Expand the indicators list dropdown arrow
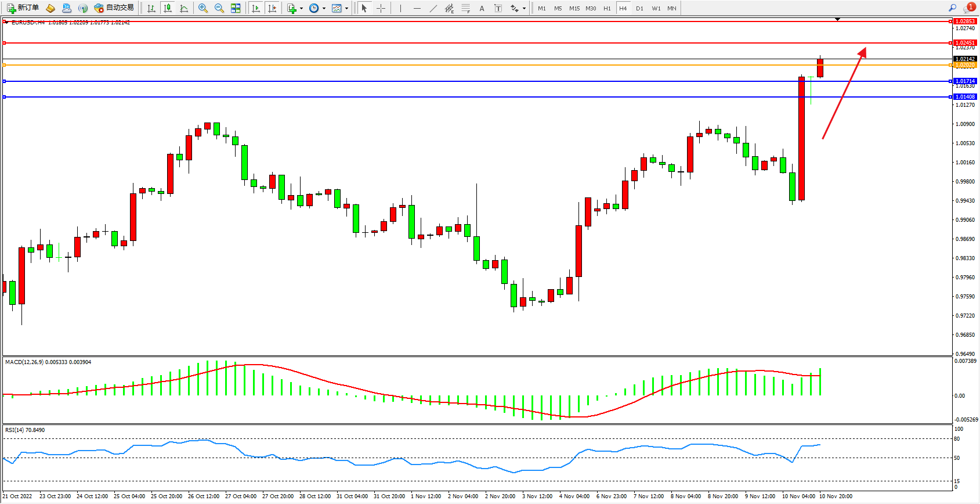Screen dimensions: 980x504 (x=301, y=9)
